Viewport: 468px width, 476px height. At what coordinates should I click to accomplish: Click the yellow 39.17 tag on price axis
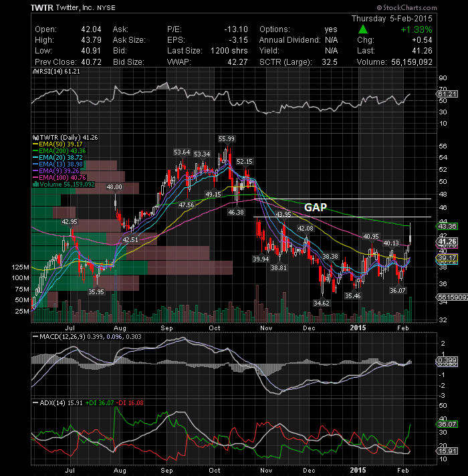pyautogui.click(x=447, y=258)
